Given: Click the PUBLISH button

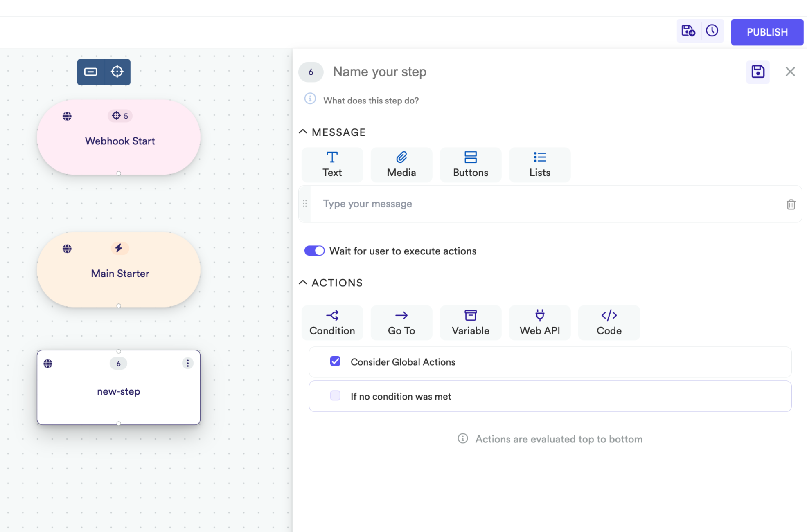Looking at the screenshot, I should (x=767, y=32).
